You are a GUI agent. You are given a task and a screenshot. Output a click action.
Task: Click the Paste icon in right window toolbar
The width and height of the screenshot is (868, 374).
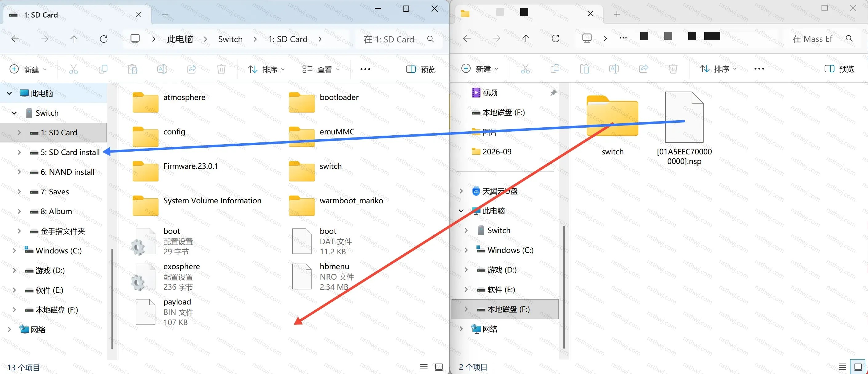(584, 69)
